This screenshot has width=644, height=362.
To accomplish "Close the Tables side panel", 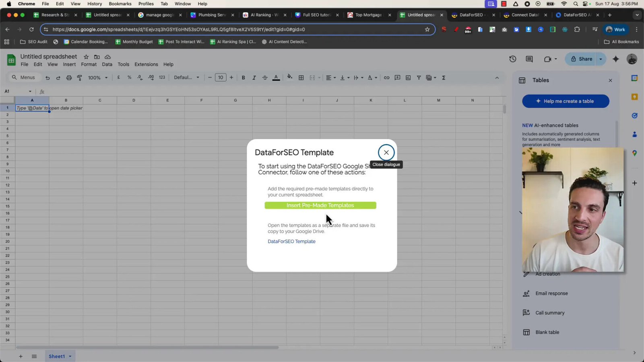I will click(x=610, y=80).
